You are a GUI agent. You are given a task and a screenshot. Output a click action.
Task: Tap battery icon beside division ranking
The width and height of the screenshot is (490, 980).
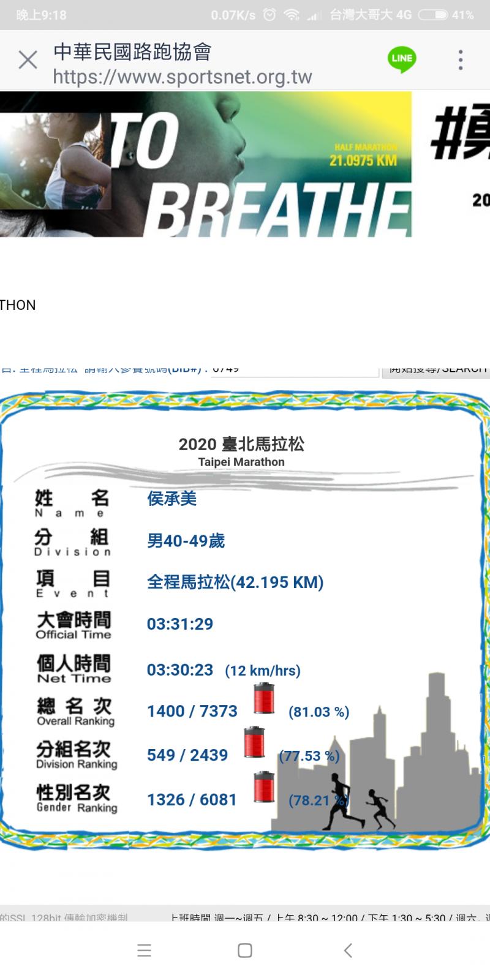click(x=254, y=742)
